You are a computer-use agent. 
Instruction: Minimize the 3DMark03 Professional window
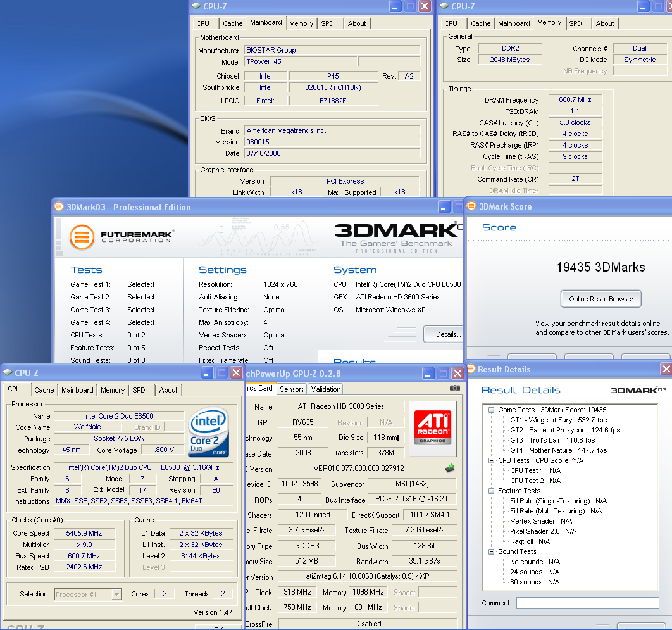444,206
